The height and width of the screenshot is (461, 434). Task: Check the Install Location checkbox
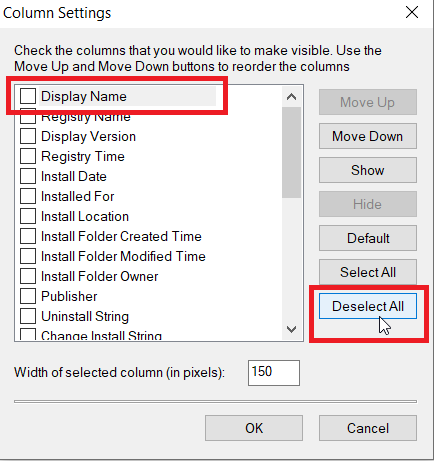pos(28,216)
